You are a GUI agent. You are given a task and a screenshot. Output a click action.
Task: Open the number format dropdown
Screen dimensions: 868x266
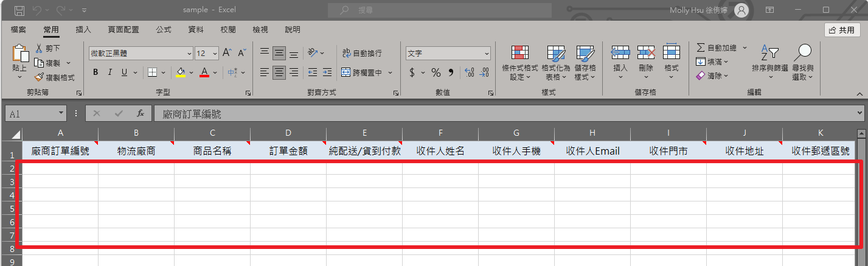[x=487, y=54]
